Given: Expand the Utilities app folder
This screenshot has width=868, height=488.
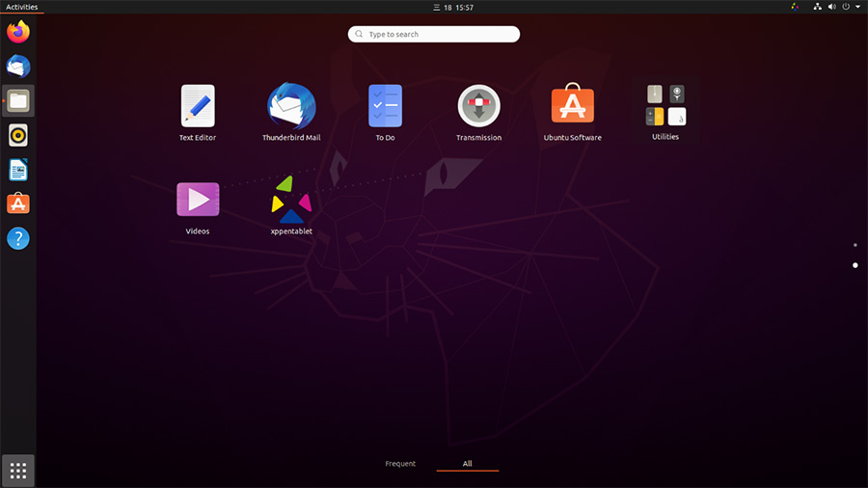Looking at the screenshot, I should (665, 106).
